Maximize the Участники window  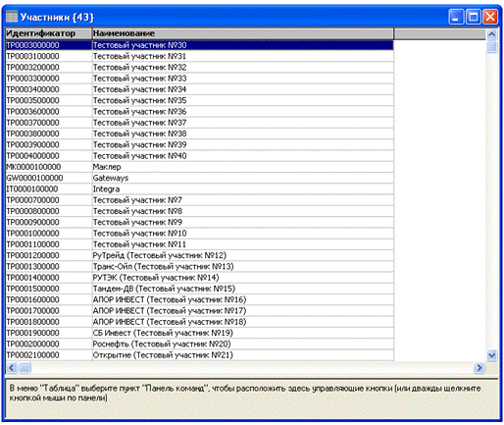[x=473, y=17]
